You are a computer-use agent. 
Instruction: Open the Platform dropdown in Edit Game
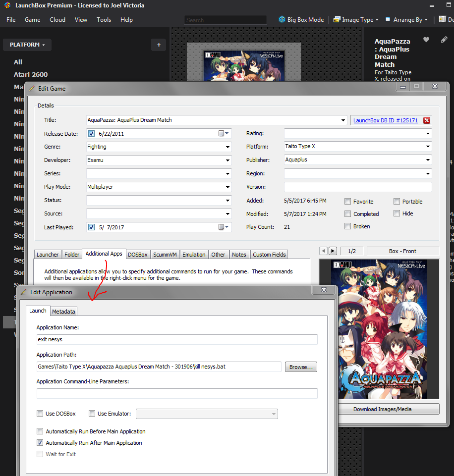428,147
